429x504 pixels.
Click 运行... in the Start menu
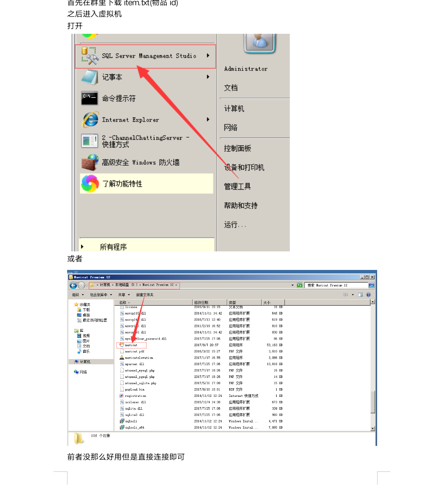coord(235,225)
